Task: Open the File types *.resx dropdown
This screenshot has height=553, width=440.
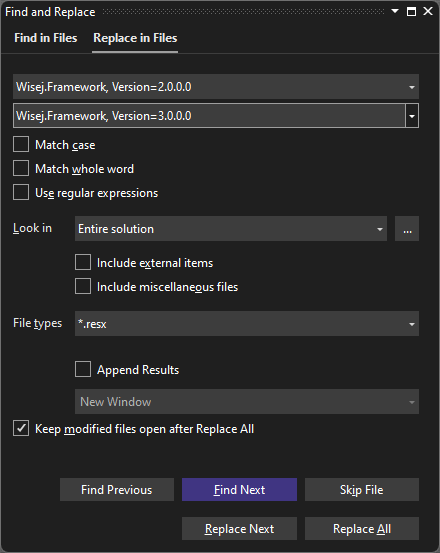Action: point(247,324)
